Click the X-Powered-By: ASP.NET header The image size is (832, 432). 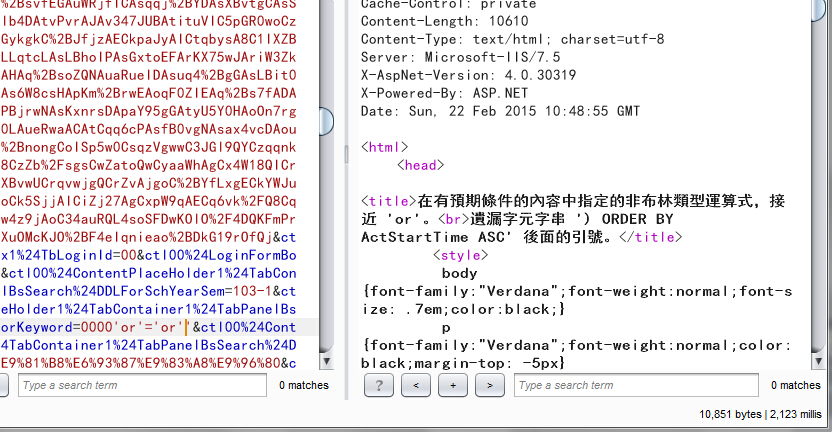(x=445, y=93)
